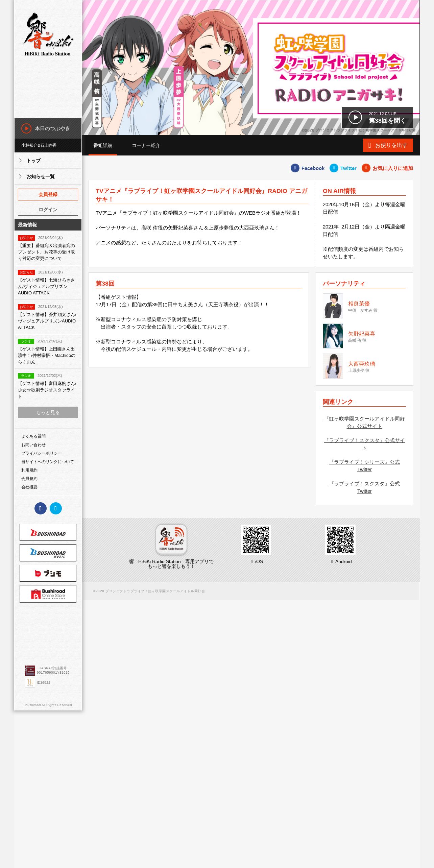434x868 pixels.
Task: Open 利用規約 link
Action: pos(29,470)
